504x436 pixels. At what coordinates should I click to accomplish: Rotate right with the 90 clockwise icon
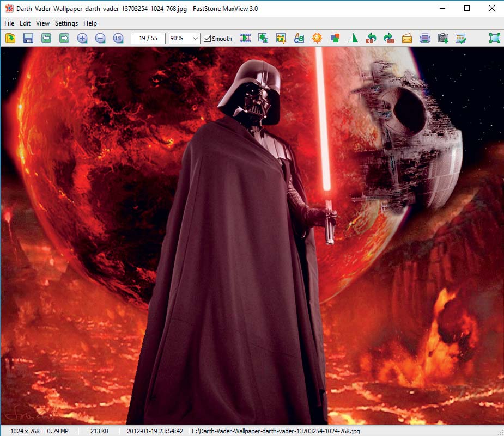click(389, 38)
